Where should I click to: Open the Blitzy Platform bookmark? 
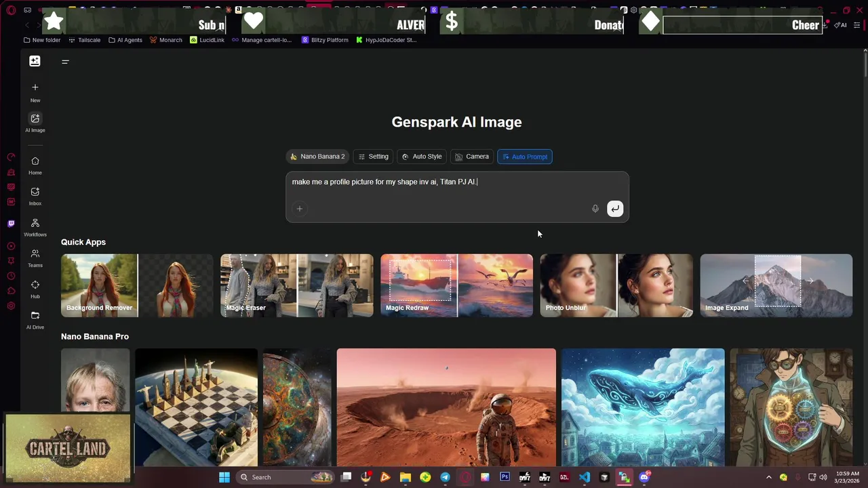coord(325,40)
